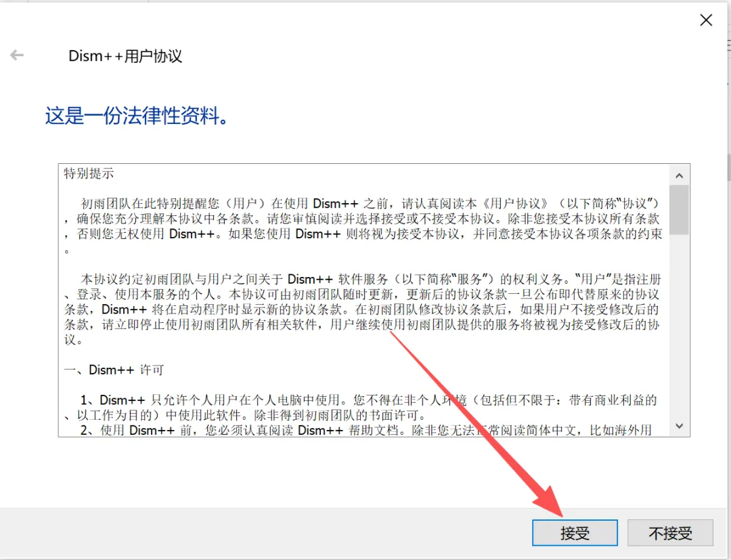Click the red arrow head pointing to 接受
Image resolution: width=731 pixels, height=560 pixels.
click(x=549, y=501)
